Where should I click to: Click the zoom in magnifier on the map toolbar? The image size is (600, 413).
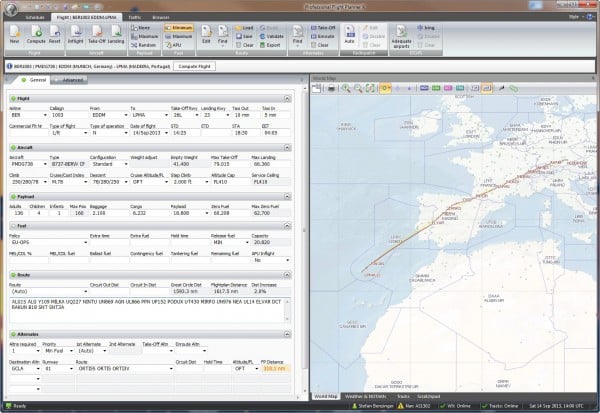(x=345, y=88)
